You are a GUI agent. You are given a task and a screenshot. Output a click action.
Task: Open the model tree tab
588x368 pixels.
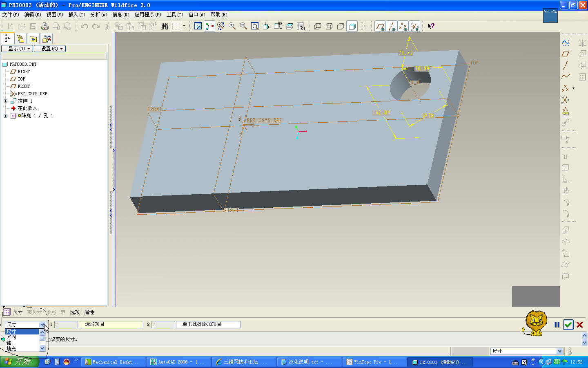tap(7, 38)
